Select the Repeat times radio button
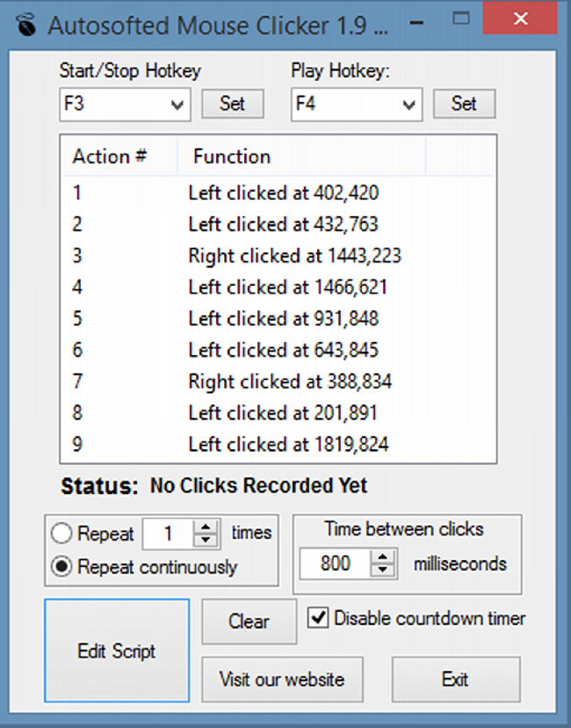Screen dimensions: 571x728 click(61, 533)
